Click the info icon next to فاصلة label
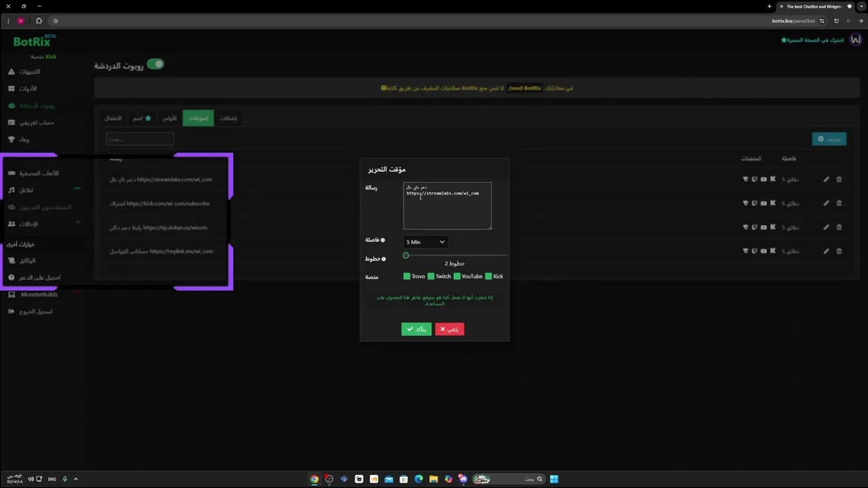The width and height of the screenshot is (868, 488). [383, 241]
